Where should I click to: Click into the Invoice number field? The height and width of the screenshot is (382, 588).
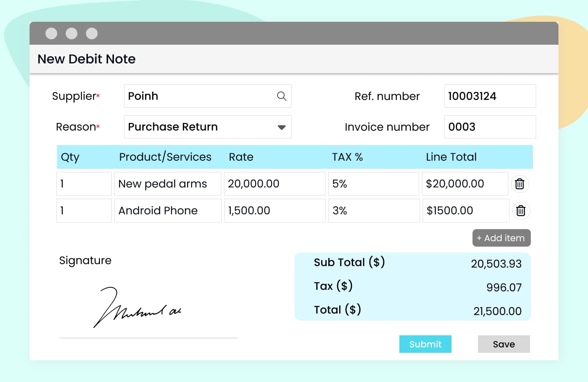490,127
